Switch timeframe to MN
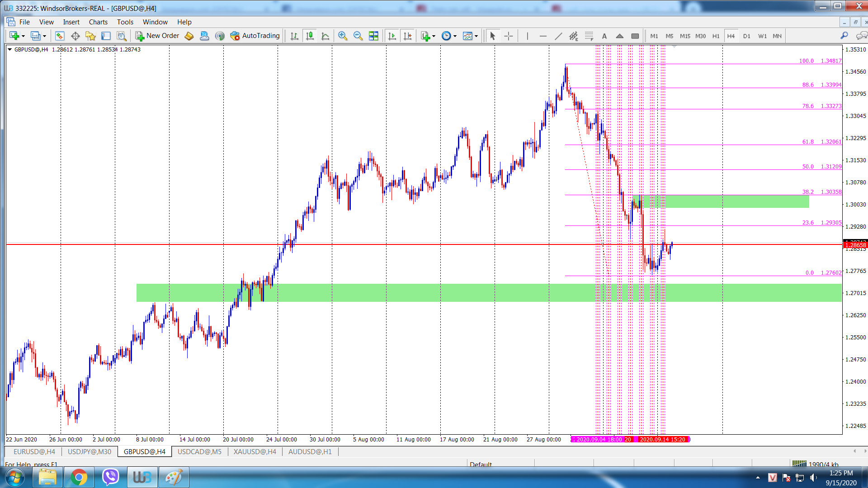 click(x=777, y=36)
